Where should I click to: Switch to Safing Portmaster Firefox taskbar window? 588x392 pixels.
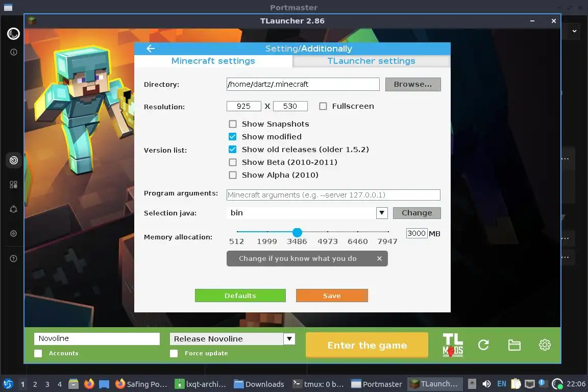click(141, 384)
